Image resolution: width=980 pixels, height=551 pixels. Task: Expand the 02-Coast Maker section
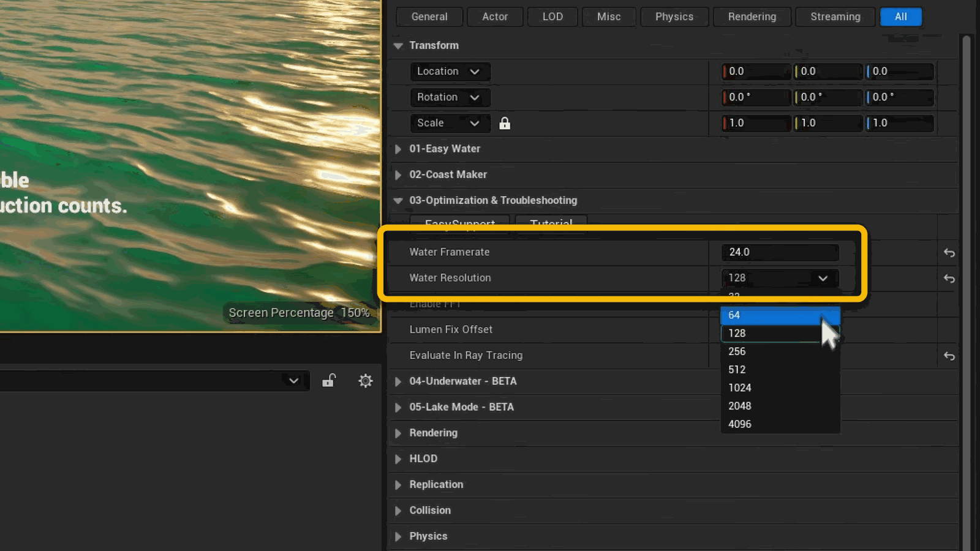[x=398, y=174]
